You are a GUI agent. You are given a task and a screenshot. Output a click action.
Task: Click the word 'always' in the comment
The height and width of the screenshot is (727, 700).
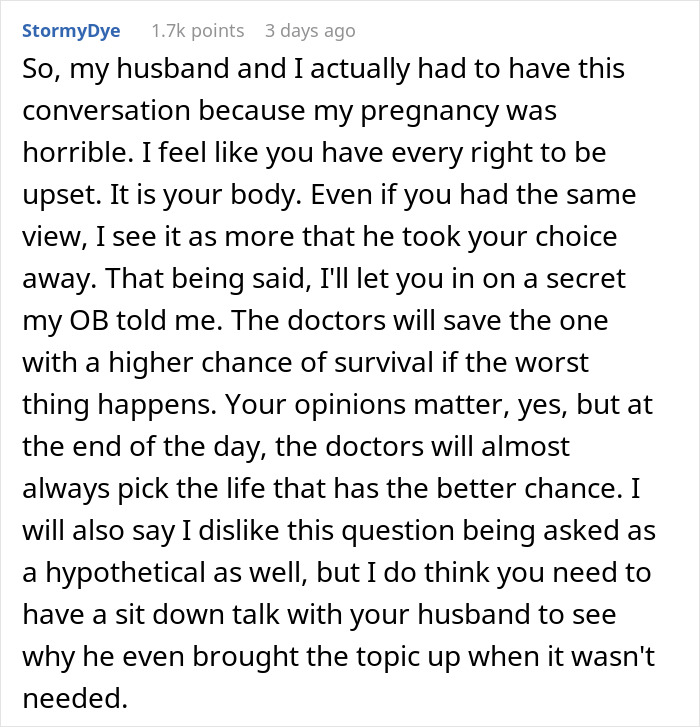66,490
